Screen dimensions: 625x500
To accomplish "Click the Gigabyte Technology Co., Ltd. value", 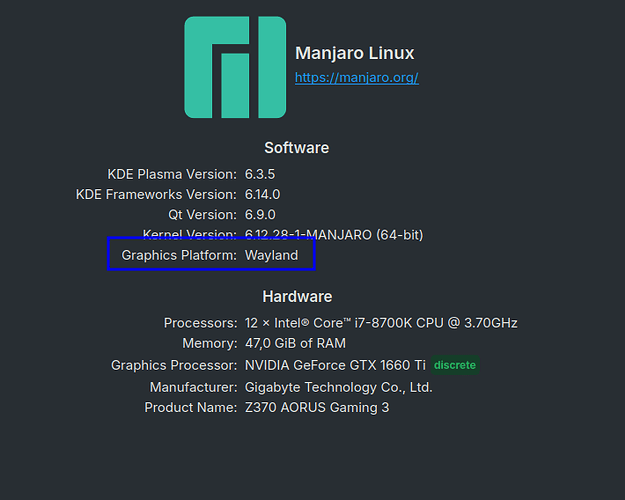I will click(x=338, y=387).
